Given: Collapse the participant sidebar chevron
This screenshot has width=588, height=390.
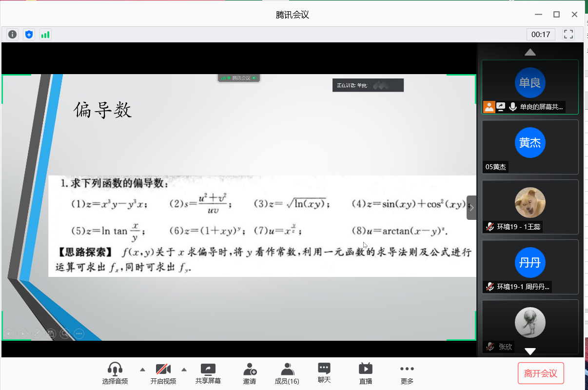Looking at the screenshot, I should [x=471, y=208].
